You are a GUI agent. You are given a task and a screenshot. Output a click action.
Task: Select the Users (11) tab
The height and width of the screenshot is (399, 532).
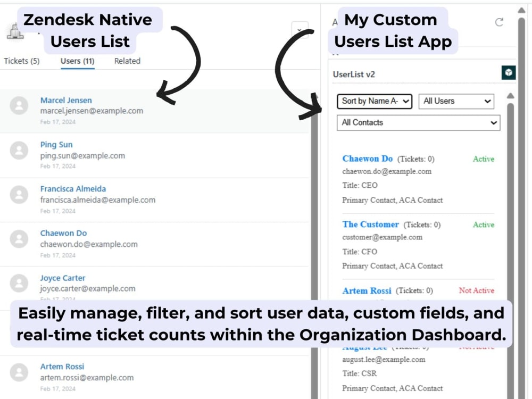coord(77,61)
